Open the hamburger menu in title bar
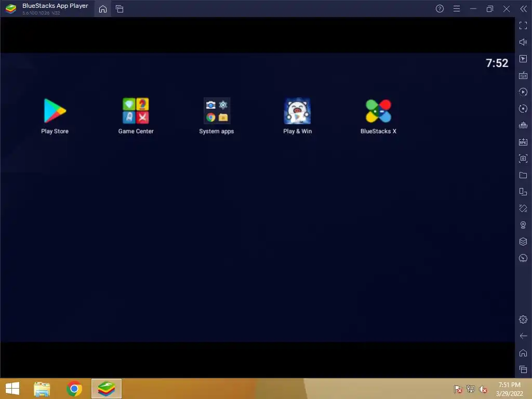 click(457, 9)
